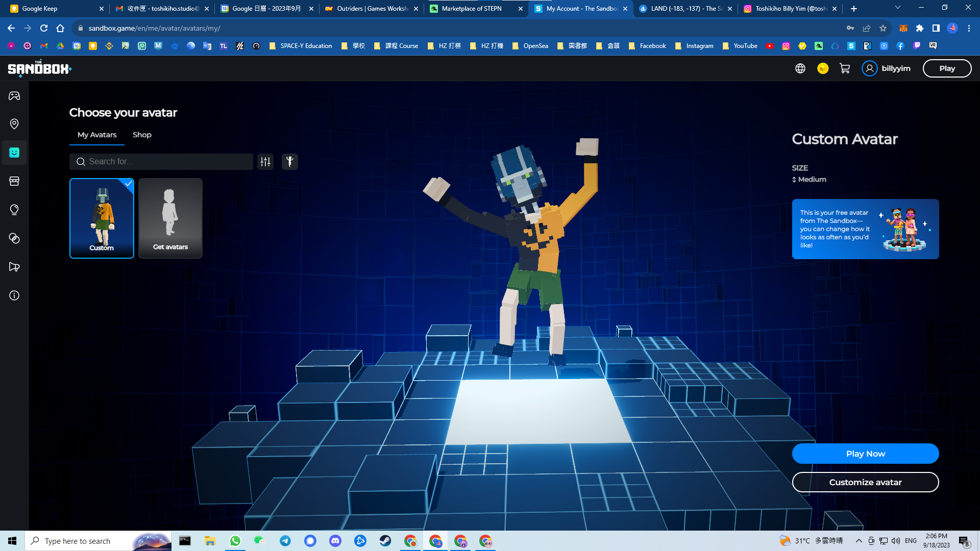Switch to the LAND (-183, -137) tab

(x=685, y=9)
